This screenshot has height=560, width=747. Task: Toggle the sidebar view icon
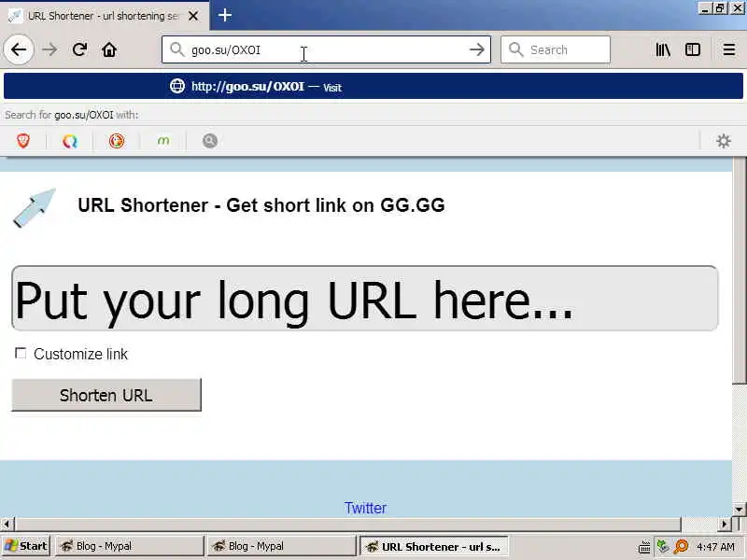(x=692, y=49)
